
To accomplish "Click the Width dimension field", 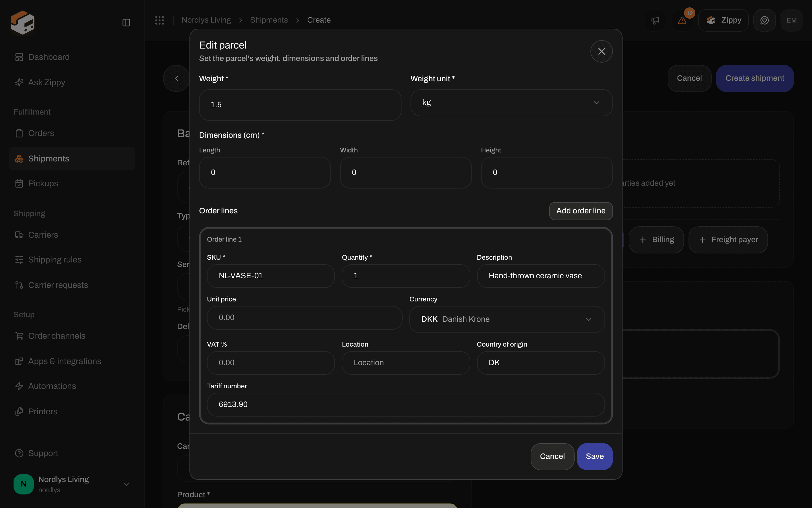I will (406, 173).
